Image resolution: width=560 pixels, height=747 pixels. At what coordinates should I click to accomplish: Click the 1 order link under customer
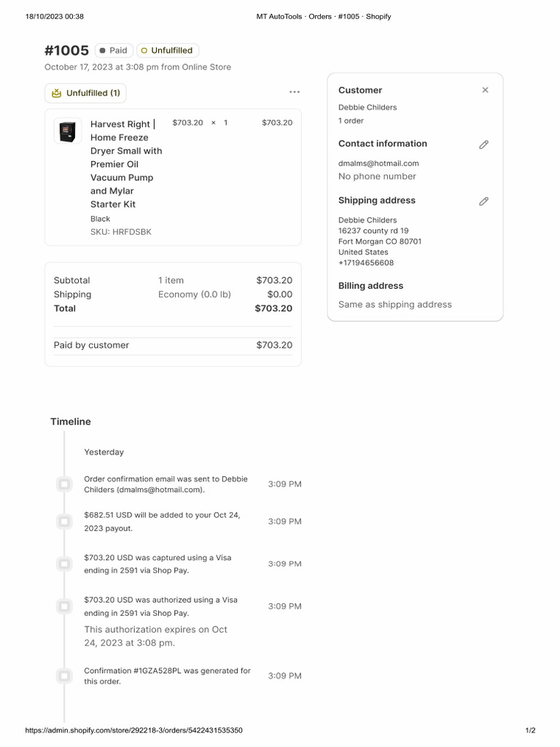coord(351,120)
